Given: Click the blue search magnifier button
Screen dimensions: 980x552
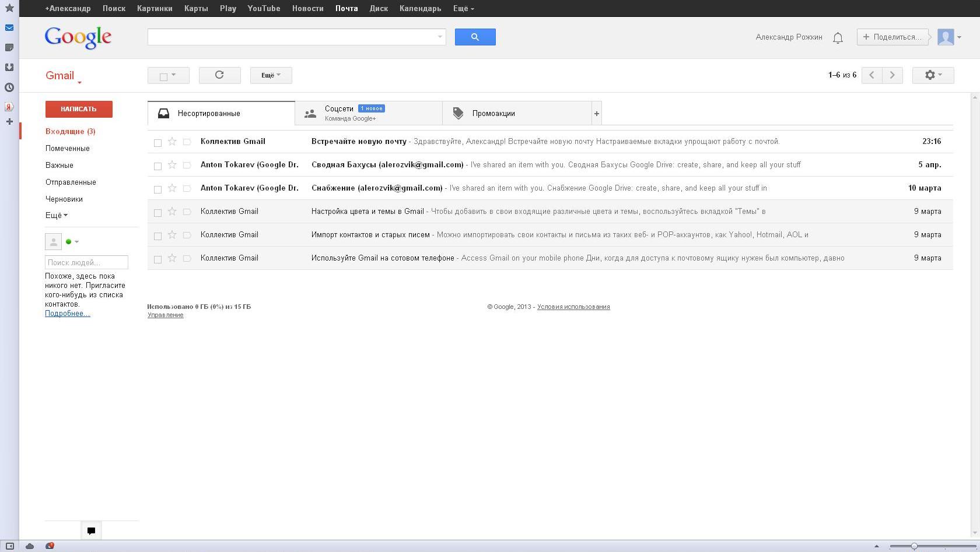Looking at the screenshot, I should [x=475, y=37].
